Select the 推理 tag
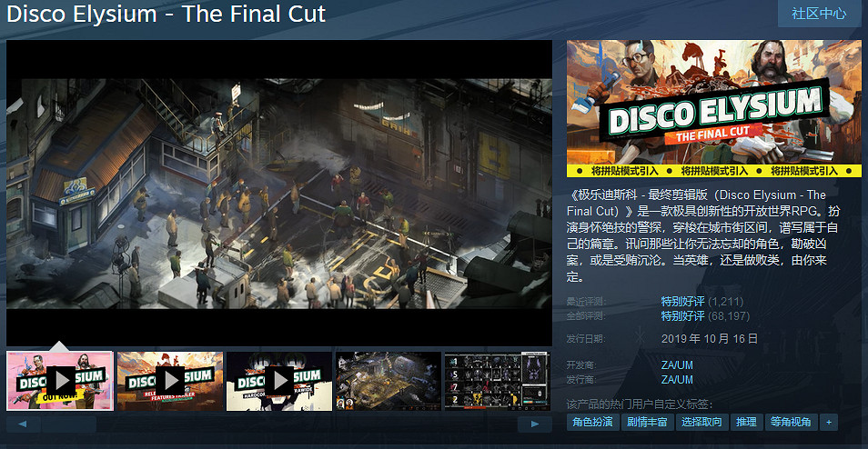This screenshot has width=868, height=449. coord(746,422)
